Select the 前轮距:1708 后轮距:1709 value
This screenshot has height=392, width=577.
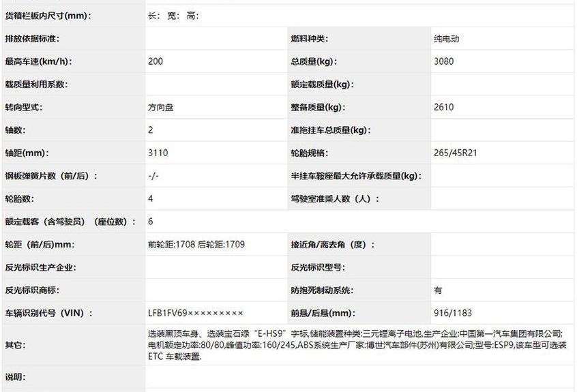click(x=196, y=245)
